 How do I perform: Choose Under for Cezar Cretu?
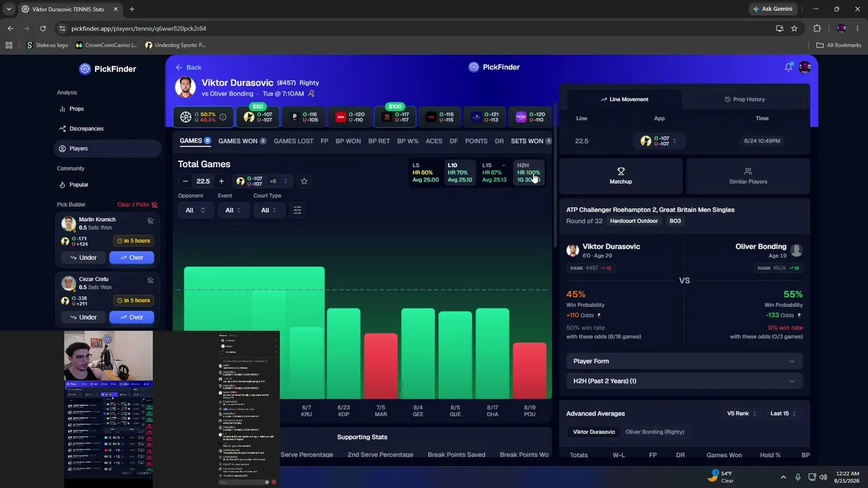83,317
